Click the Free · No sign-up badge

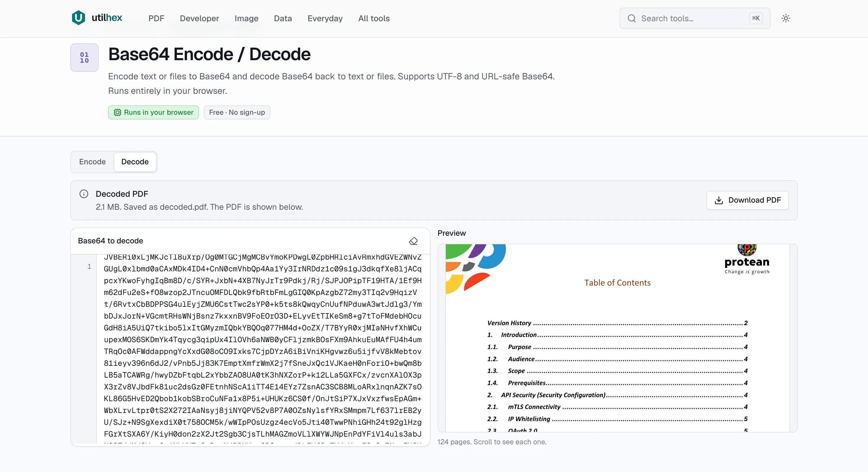[237, 112]
